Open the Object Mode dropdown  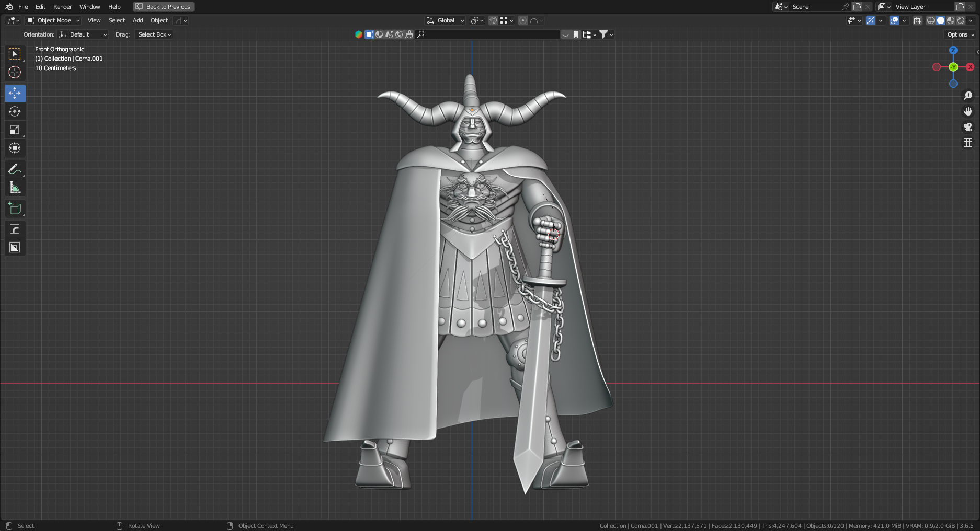(x=53, y=20)
